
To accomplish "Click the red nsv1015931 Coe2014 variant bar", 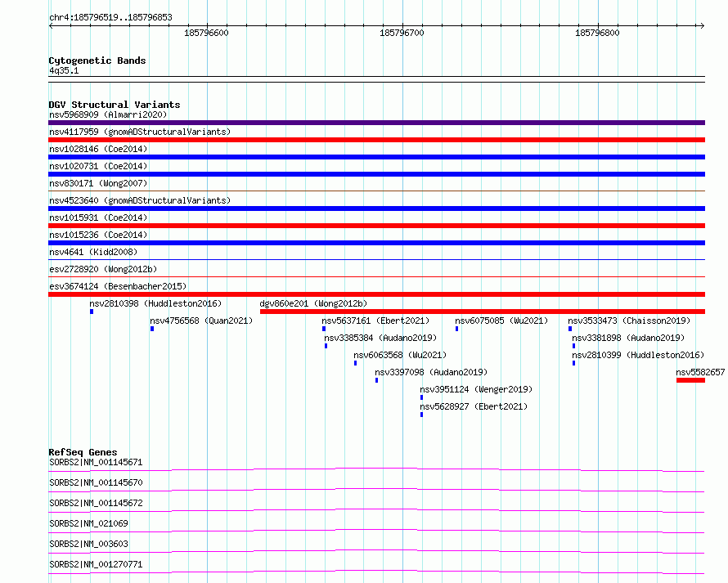I will click(376, 226).
